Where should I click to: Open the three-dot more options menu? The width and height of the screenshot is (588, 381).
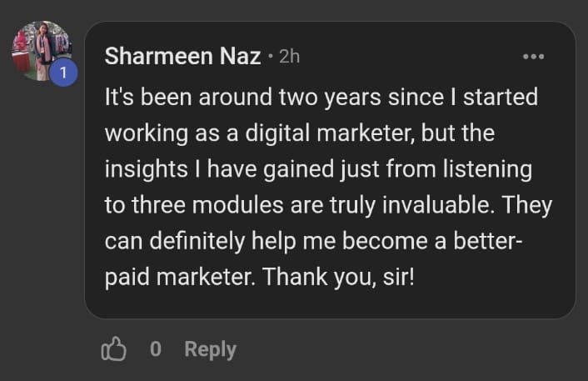click(x=533, y=57)
